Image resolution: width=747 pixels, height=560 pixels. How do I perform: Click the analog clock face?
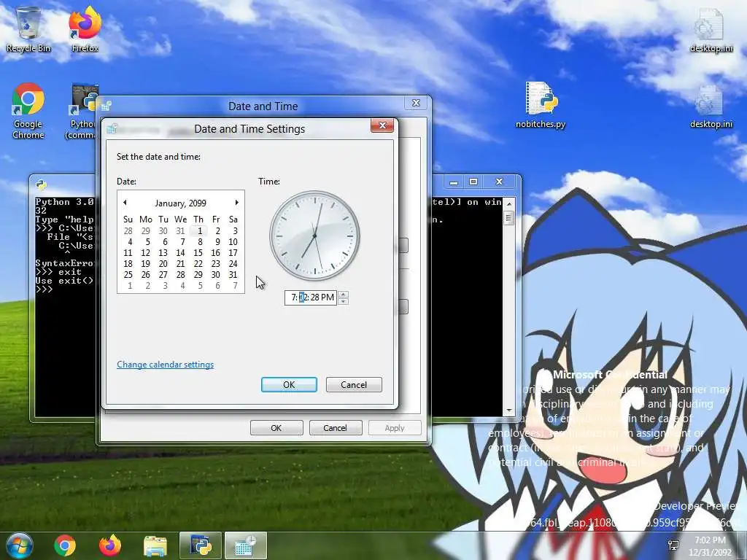tap(314, 236)
